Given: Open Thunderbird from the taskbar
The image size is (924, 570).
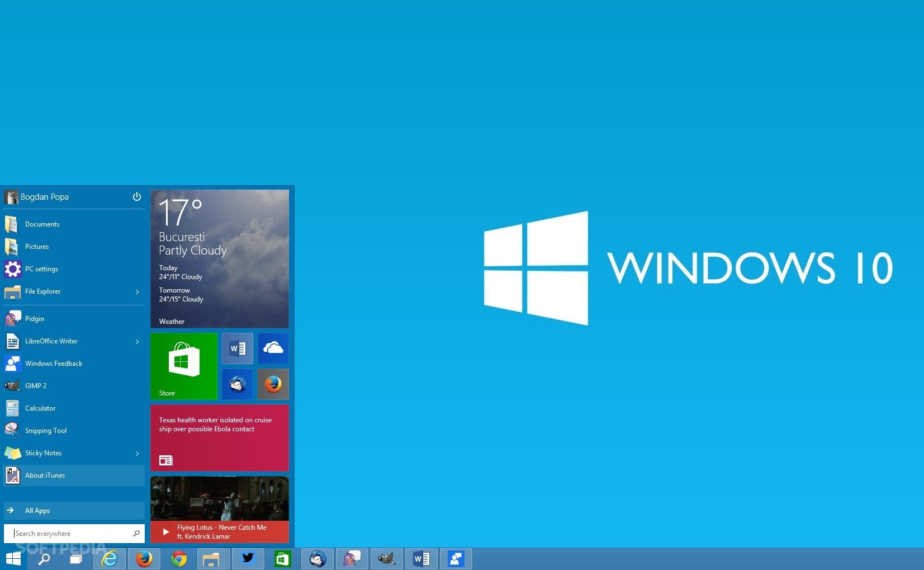Looking at the screenshot, I should pyautogui.click(x=318, y=558).
